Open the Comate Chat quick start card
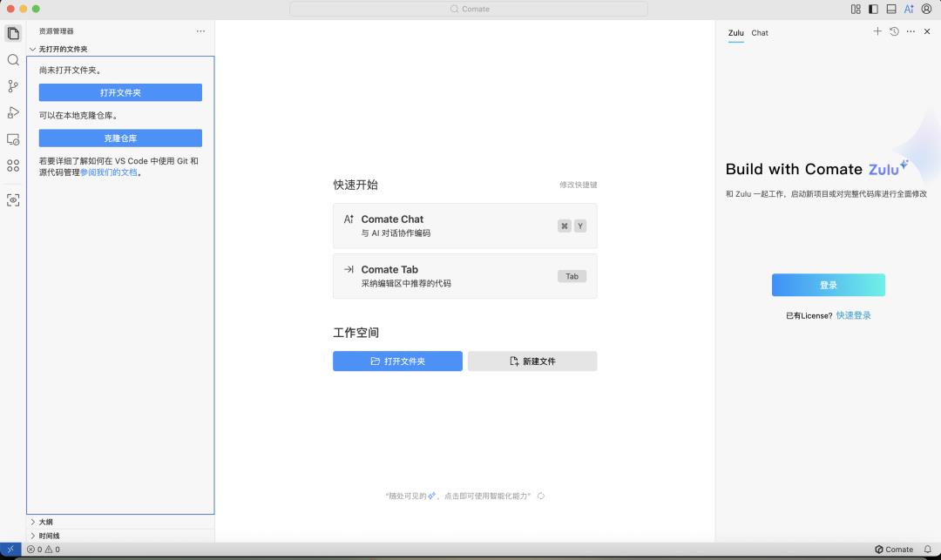This screenshot has height=560, width=941. point(465,226)
